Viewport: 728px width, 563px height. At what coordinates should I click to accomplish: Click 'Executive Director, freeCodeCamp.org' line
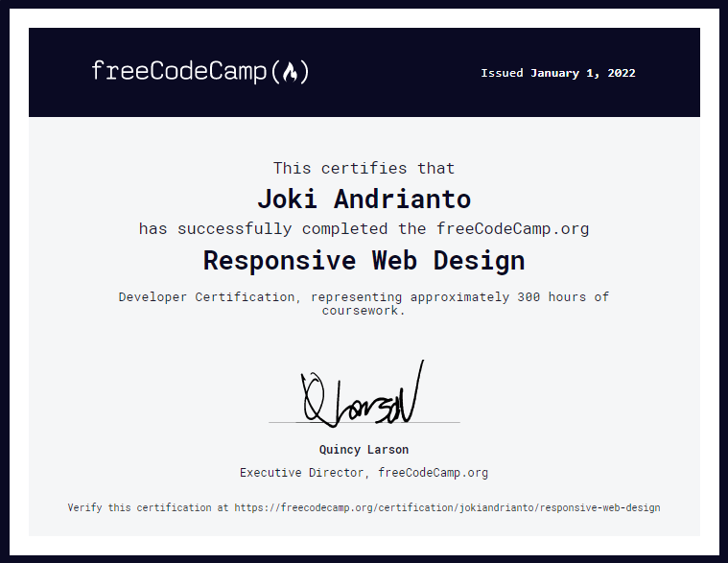tap(364, 473)
